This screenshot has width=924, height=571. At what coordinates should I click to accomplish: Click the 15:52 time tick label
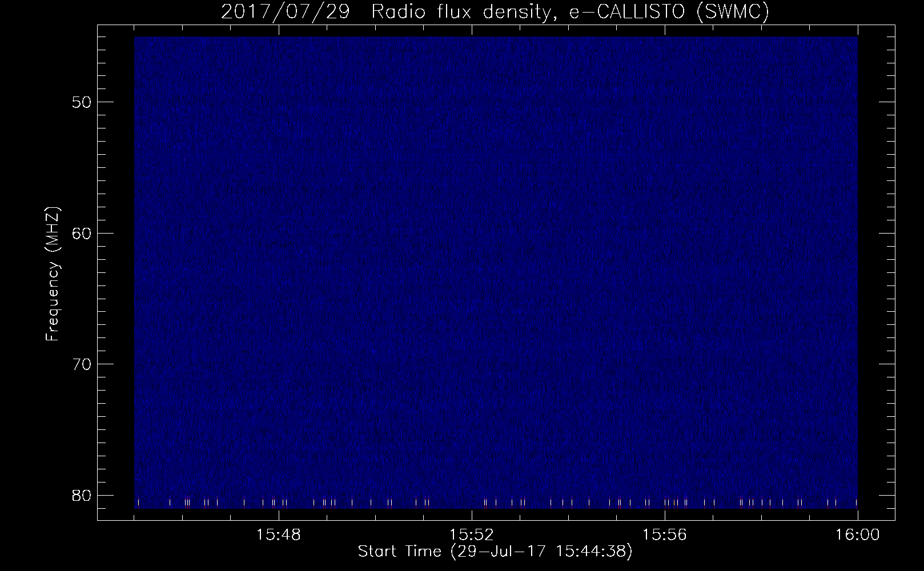(x=472, y=535)
